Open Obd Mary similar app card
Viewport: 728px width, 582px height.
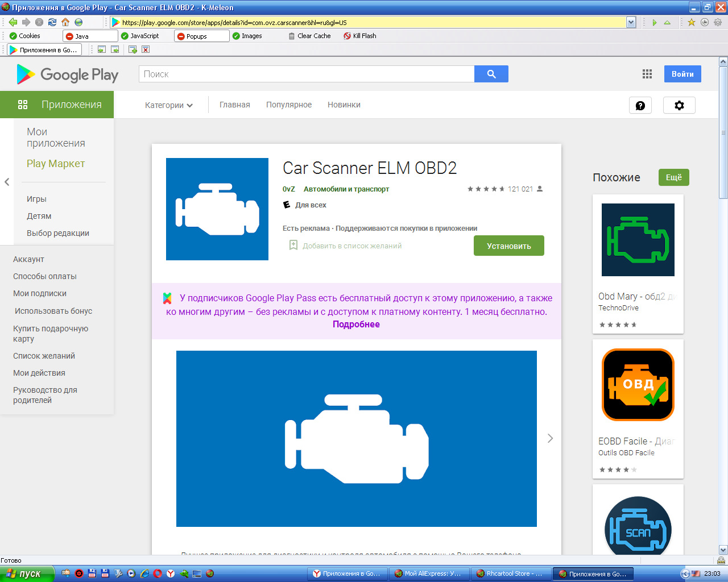pos(638,264)
